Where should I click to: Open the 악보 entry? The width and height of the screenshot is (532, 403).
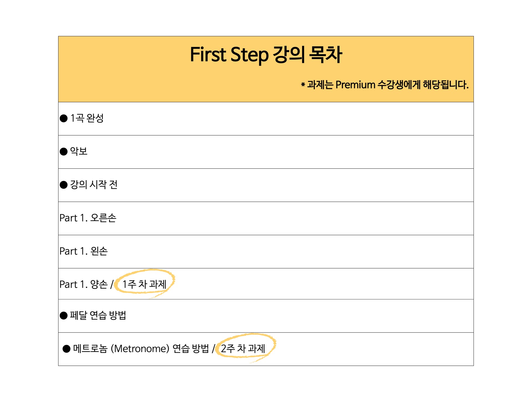(79, 151)
